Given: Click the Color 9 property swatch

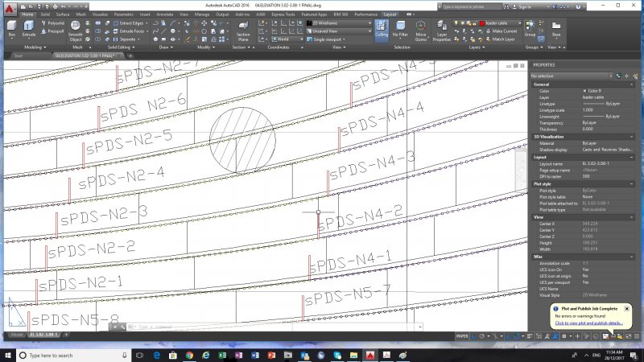Looking at the screenshot, I should [x=584, y=90].
